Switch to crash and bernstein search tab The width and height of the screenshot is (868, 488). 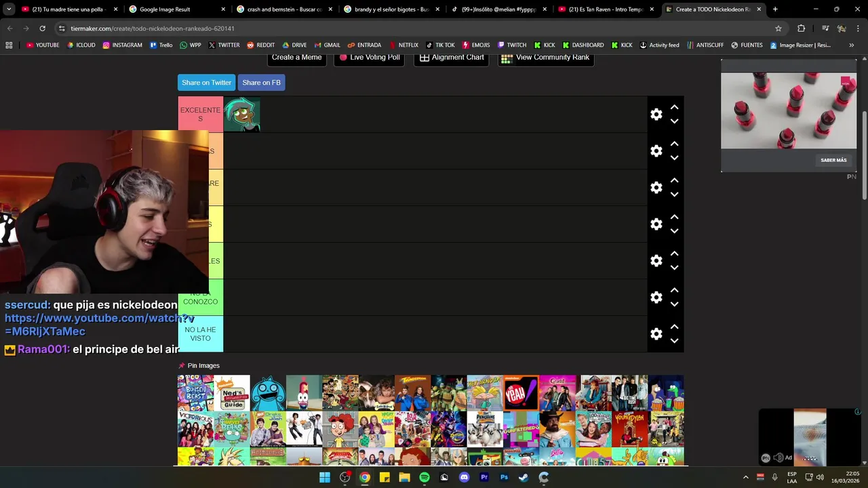pos(283,9)
